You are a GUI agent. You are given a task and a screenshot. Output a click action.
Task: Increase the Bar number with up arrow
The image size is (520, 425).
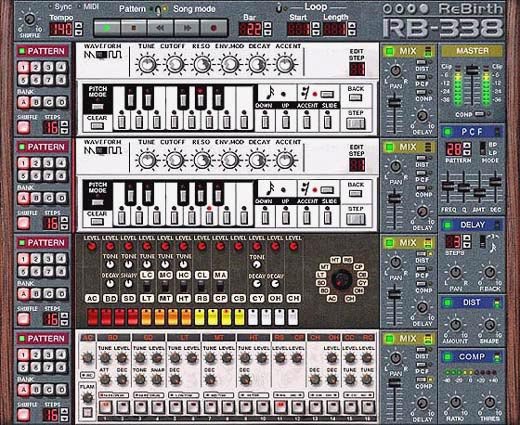267,25
